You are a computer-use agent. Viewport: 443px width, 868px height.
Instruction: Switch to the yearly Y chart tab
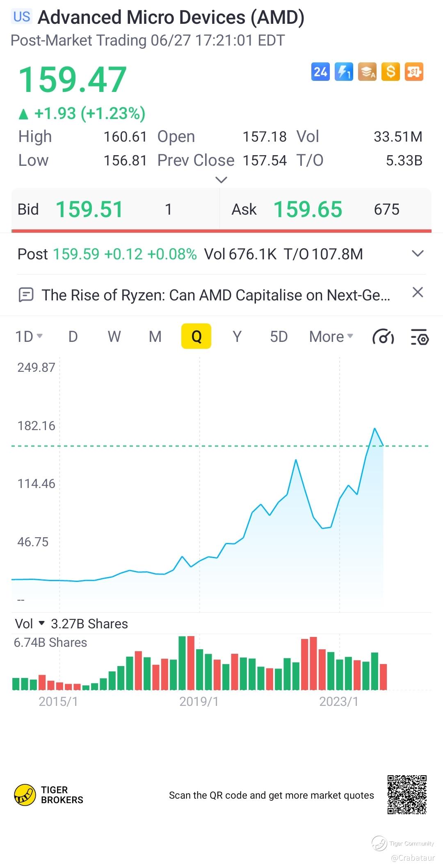(237, 337)
